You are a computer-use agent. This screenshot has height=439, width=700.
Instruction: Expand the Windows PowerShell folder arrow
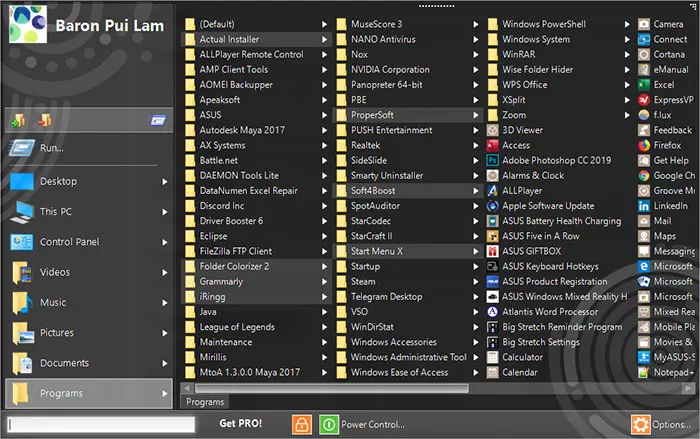627,24
